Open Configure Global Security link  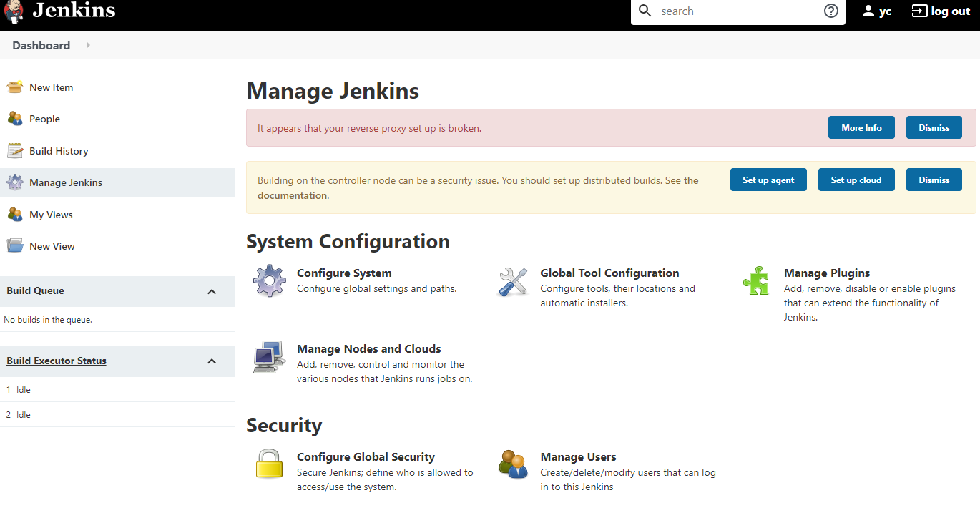coord(366,456)
